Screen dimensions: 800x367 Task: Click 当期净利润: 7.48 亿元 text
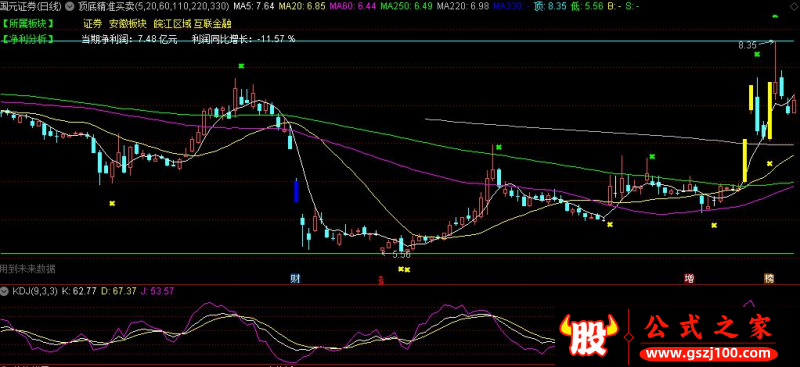(130, 39)
